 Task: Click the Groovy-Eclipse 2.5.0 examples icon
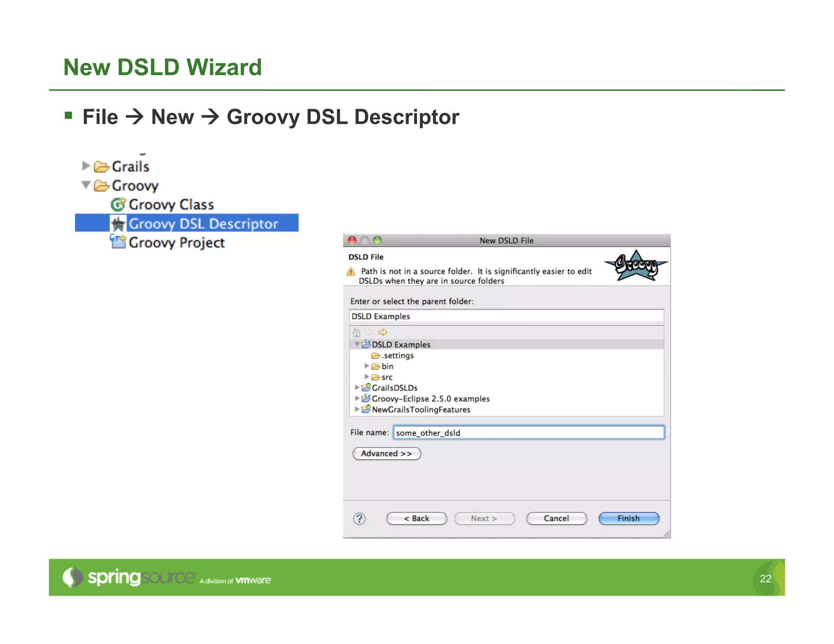point(366,398)
